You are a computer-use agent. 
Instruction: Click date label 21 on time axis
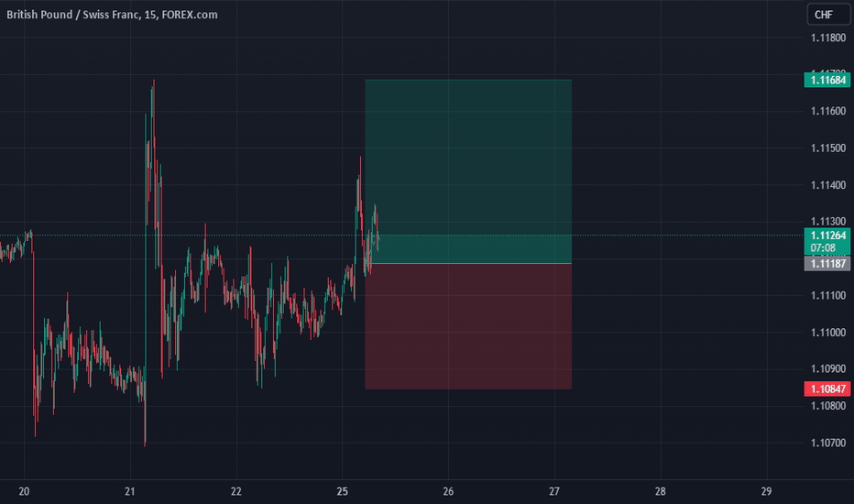pos(129,491)
